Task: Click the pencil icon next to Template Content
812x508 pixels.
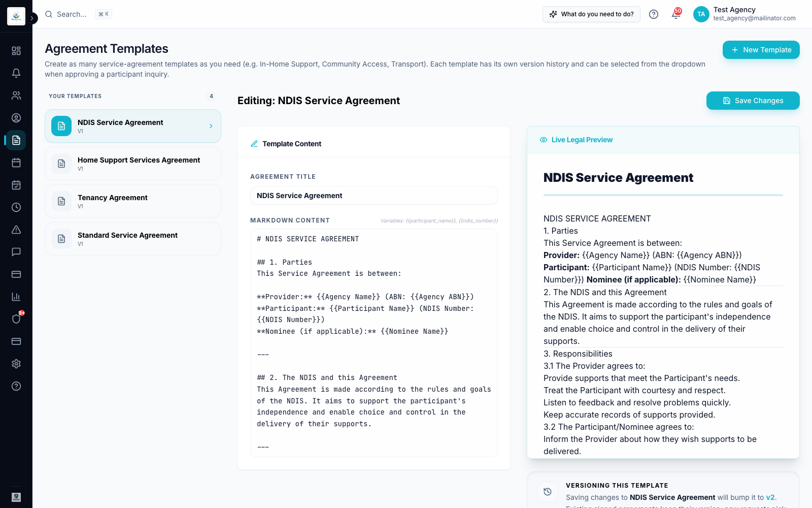Action: point(254,144)
